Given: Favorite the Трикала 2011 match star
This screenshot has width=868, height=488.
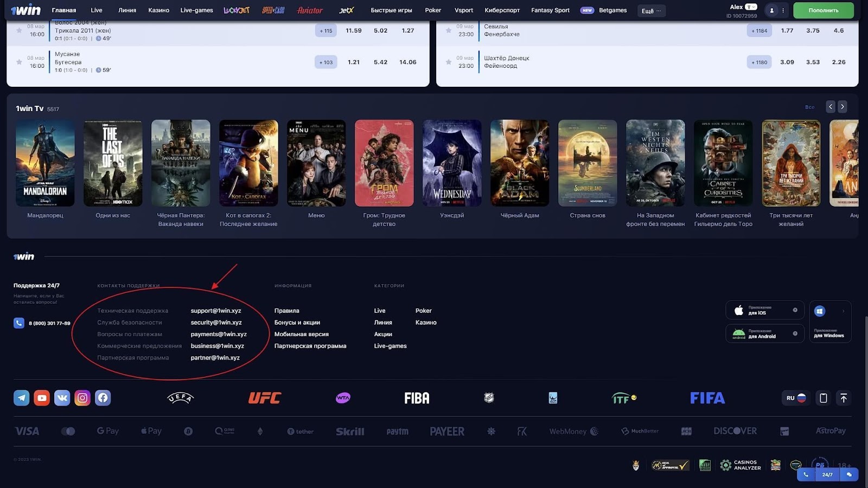Looking at the screenshot, I should [x=19, y=30].
